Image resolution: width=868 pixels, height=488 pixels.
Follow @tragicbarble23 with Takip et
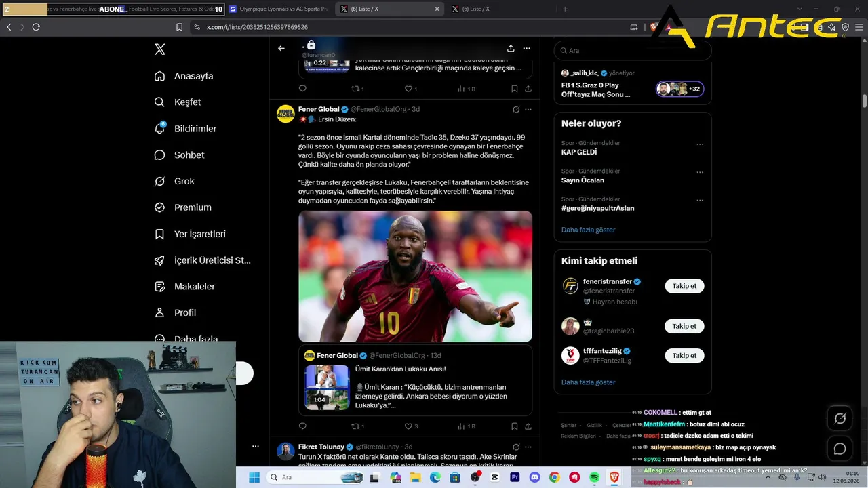[684, 326]
